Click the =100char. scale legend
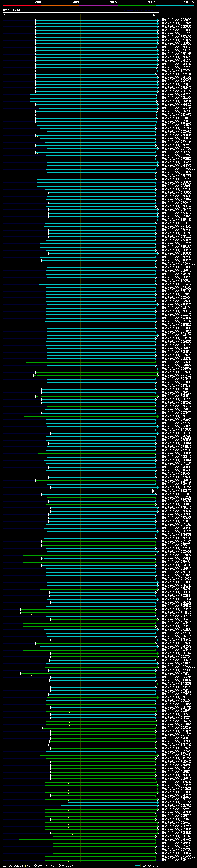This screenshot has width=197, height=868. click(147, 866)
